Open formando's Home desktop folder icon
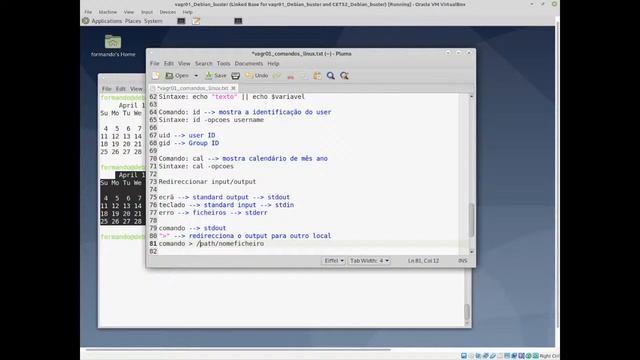This screenshot has height=360, width=640. tap(113, 46)
